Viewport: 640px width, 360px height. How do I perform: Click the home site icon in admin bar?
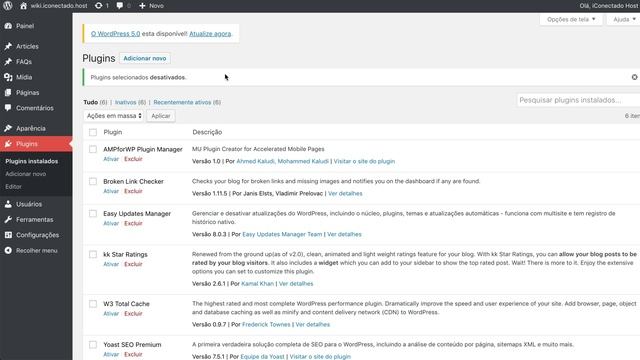pos(23,6)
